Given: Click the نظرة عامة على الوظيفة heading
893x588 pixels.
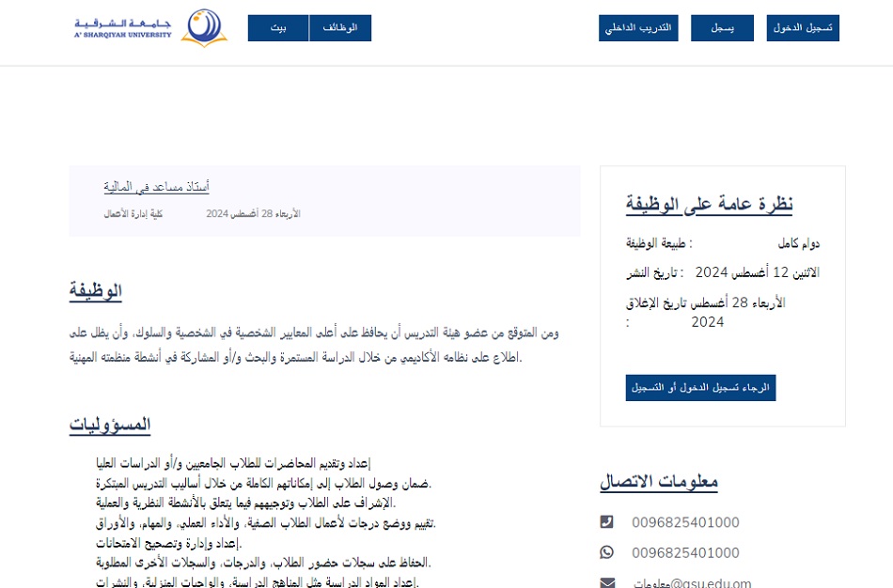Looking at the screenshot, I should pos(709,204).
